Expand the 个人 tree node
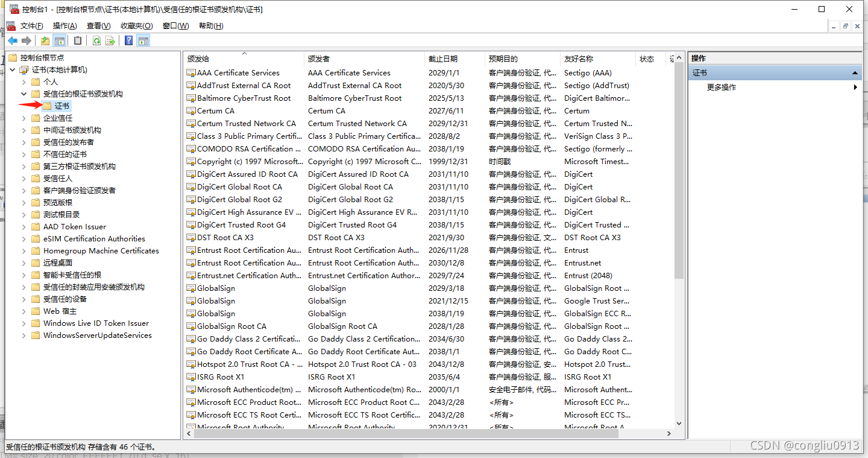This screenshot has height=458, width=868. pyautogui.click(x=24, y=82)
